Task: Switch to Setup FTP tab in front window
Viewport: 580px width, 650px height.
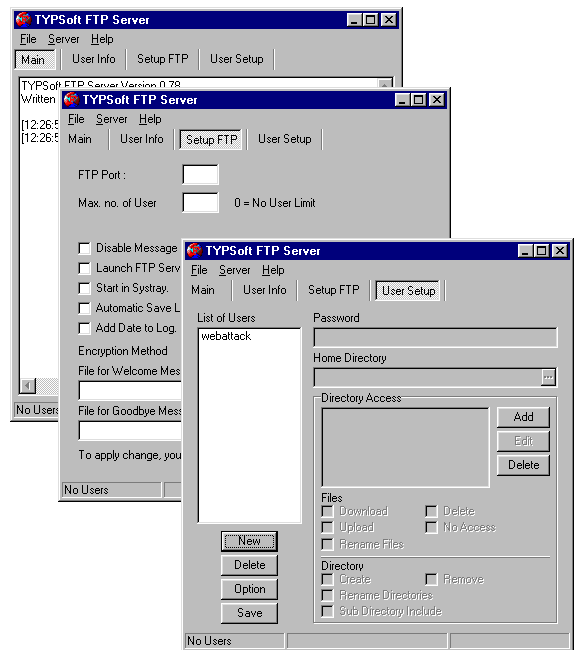Action: pyautogui.click(x=333, y=290)
